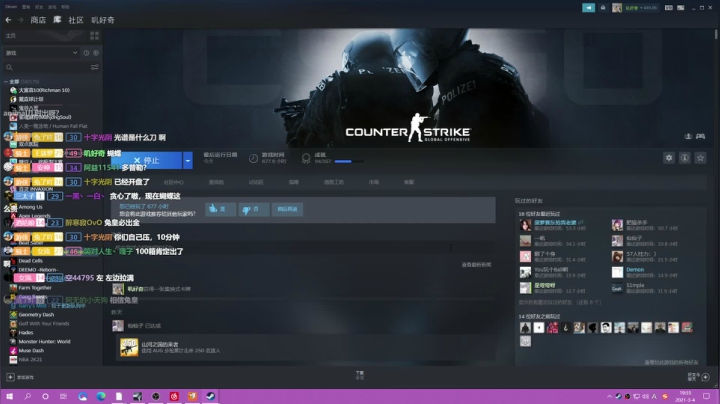Click the maybe later review button
This screenshot has height=404, width=720.
pyautogui.click(x=287, y=209)
